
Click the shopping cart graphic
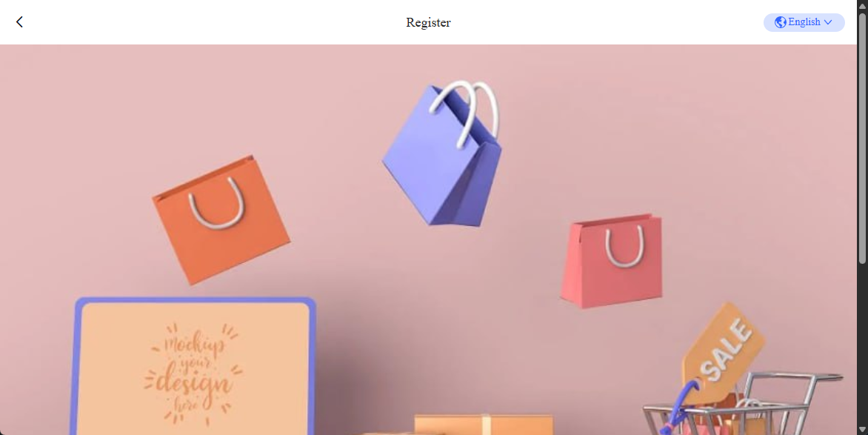[x=744, y=405]
